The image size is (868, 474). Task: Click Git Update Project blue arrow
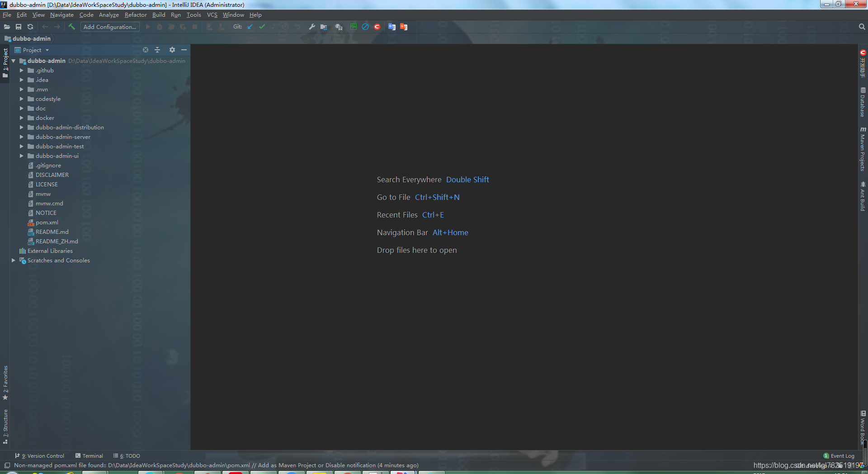point(250,27)
